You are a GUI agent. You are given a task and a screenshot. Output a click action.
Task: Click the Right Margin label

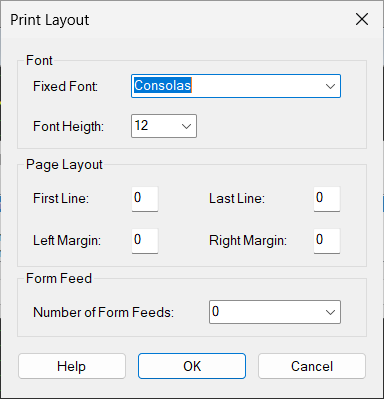248,240
